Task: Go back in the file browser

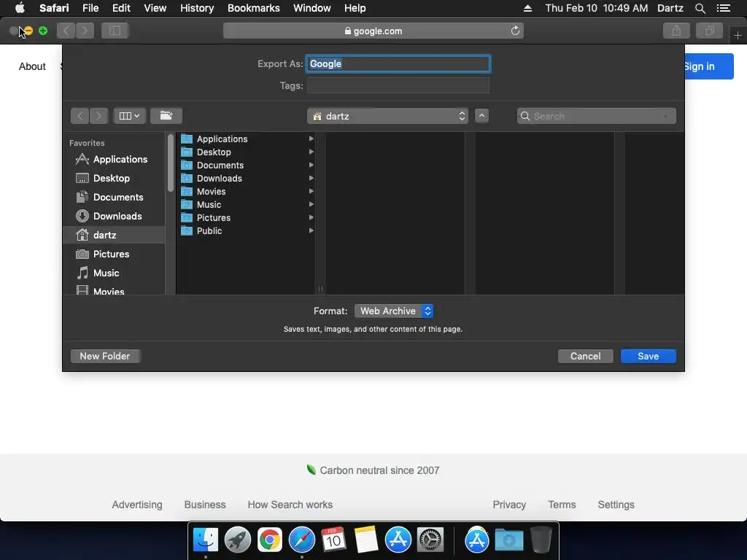Action: pos(80,116)
